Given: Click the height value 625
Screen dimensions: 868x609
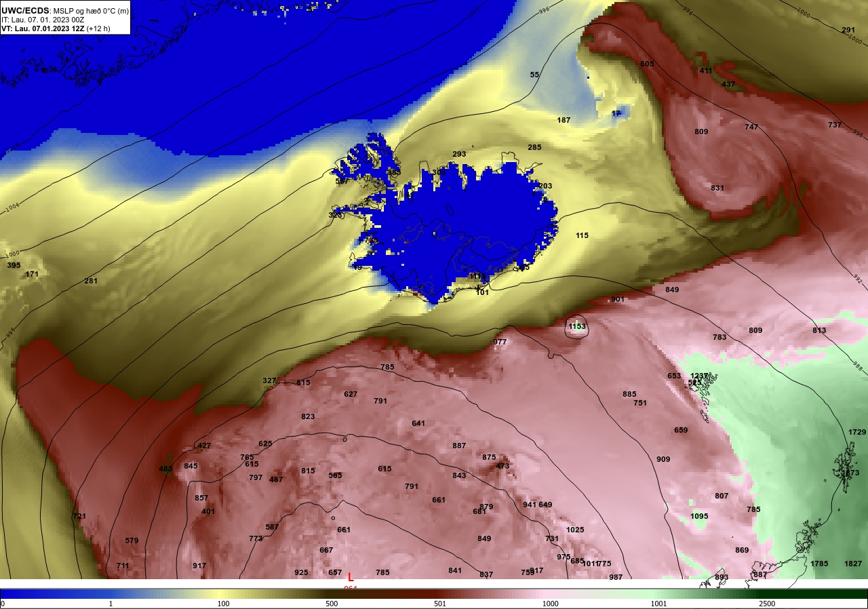Looking at the screenshot, I should click(x=265, y=444).
